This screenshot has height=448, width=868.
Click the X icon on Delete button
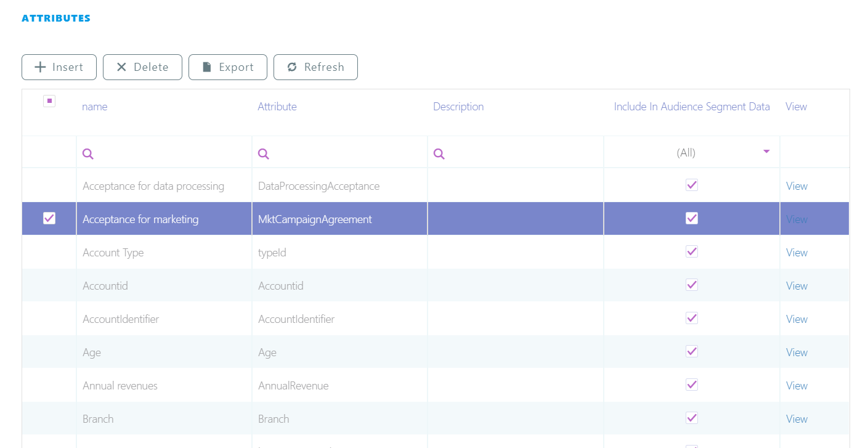pos(121,67)
